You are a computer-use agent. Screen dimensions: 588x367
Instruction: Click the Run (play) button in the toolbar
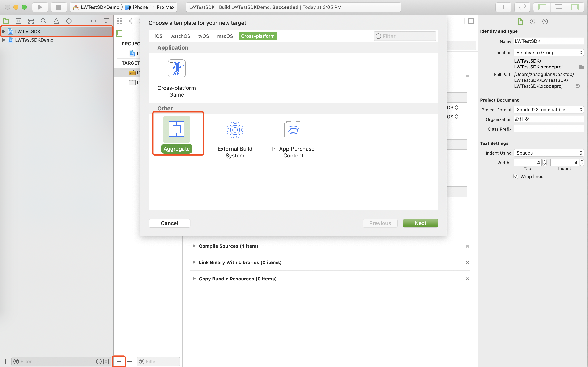[x=40, y=7]
